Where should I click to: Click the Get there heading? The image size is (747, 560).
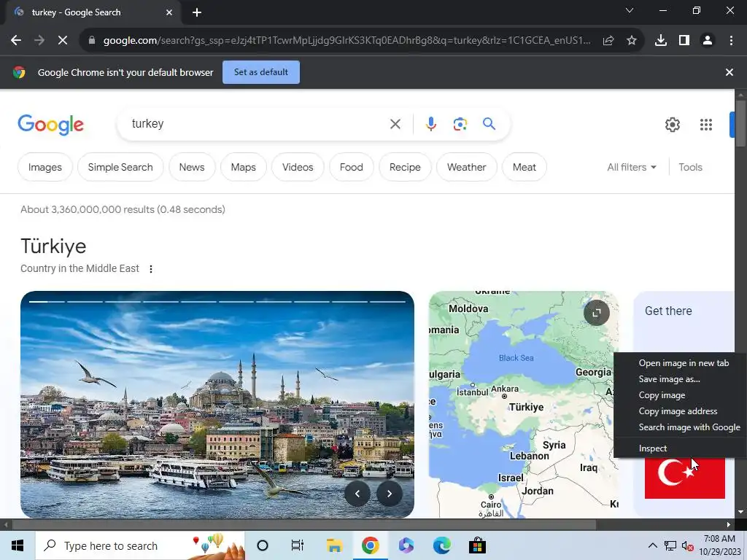pos(668,311)
